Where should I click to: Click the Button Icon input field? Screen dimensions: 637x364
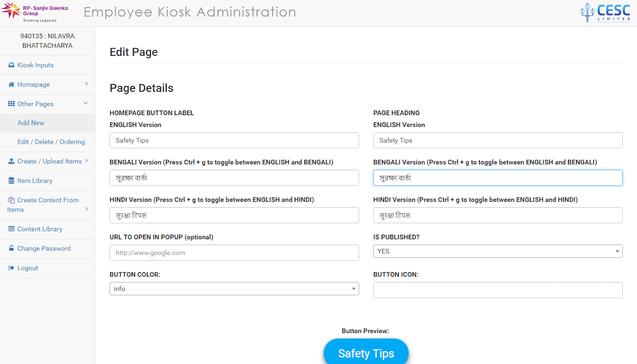(497, 290)
